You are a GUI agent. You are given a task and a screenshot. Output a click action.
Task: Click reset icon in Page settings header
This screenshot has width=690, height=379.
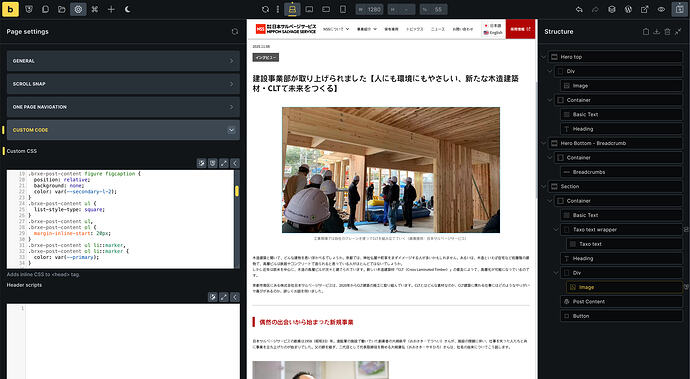[x=235, y=32]
